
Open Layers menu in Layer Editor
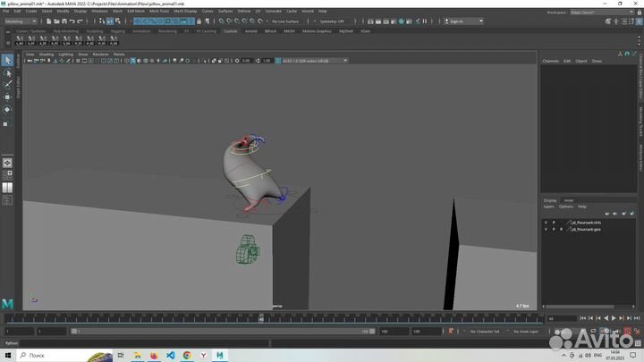548,206
